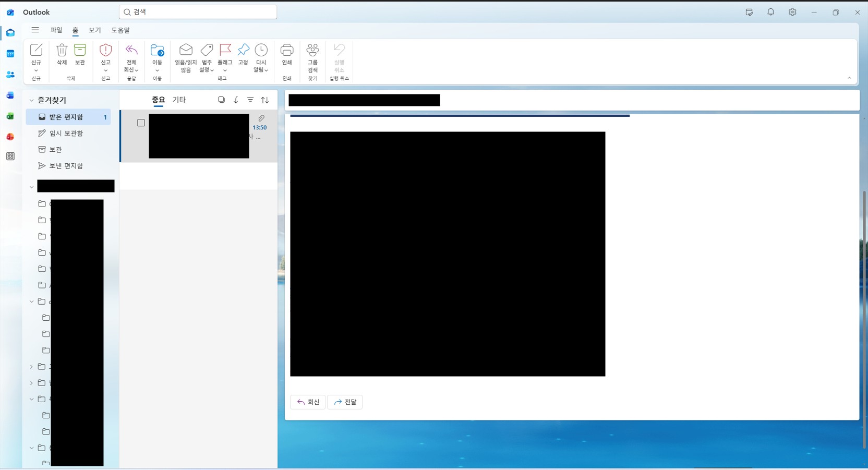Open dropdown arrow under 신규
Image resolution: width=868 pixels, height=470 pixels.
click(x=36, y=70)
